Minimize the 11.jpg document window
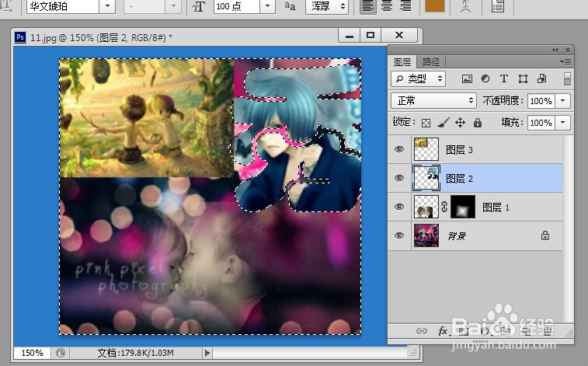 350,35
